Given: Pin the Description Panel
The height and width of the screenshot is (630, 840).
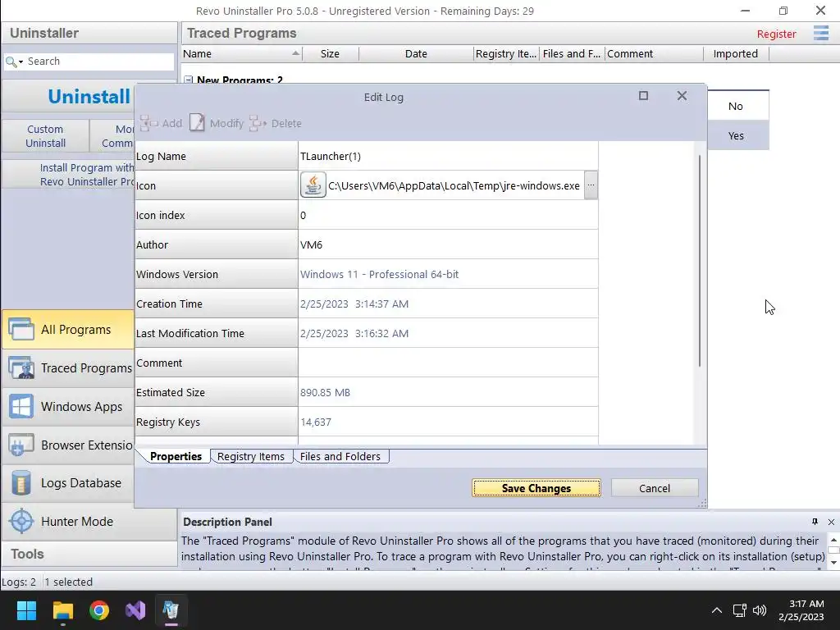Looking at the screenshot, I should coord(815,522).
